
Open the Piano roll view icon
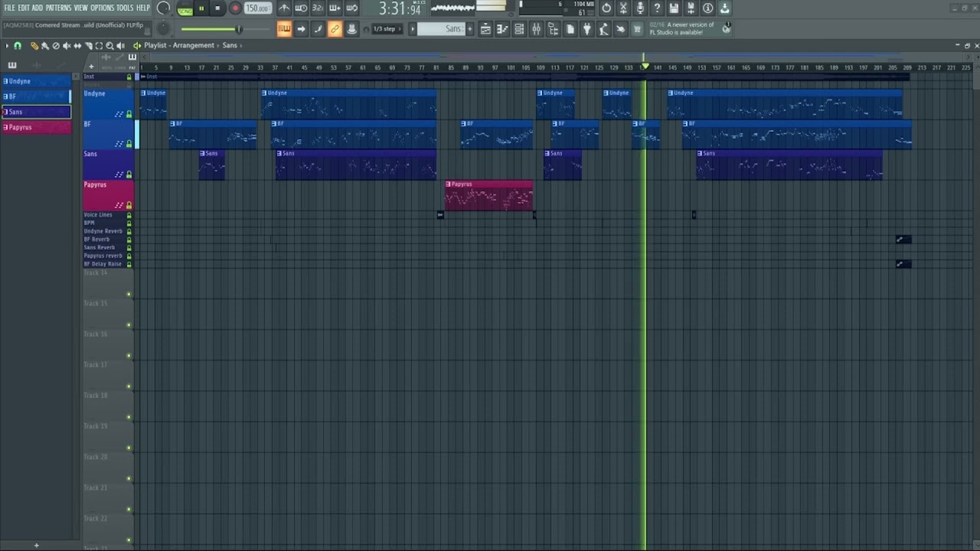(x=502, y=29)
